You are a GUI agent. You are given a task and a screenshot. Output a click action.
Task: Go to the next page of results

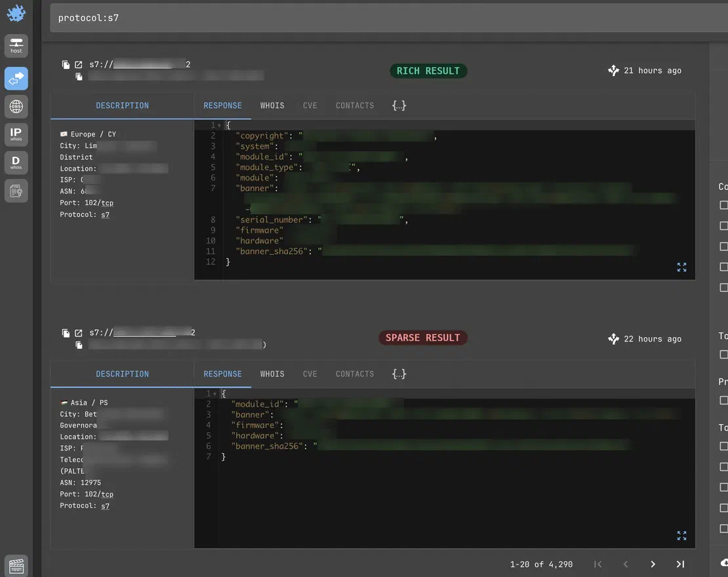[653, 564]
